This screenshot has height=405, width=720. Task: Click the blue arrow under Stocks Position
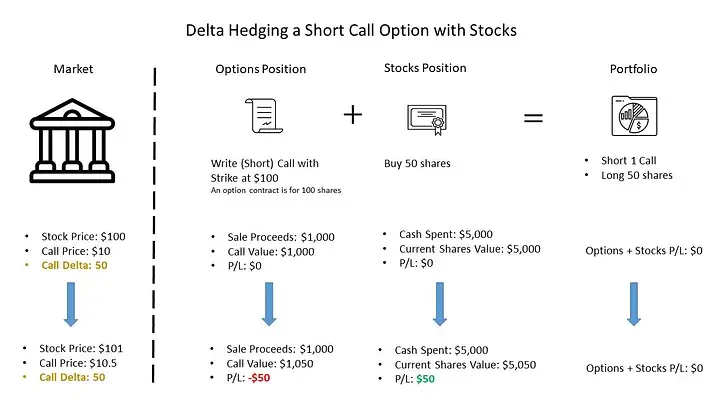point(439,304)
